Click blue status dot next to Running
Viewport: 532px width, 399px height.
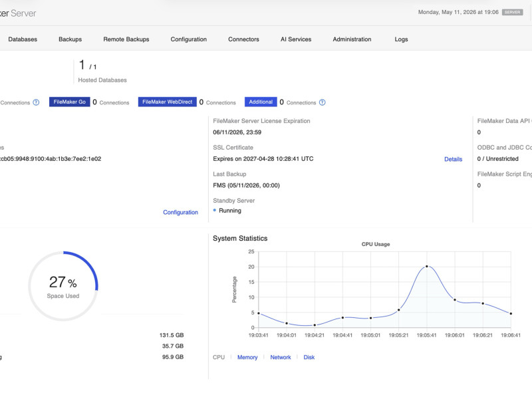tap(214, 210)
